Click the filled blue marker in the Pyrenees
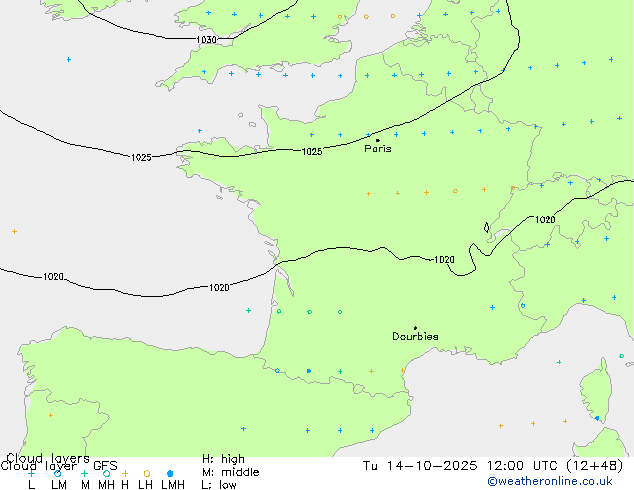634x490 pixels. coord(309,371)
